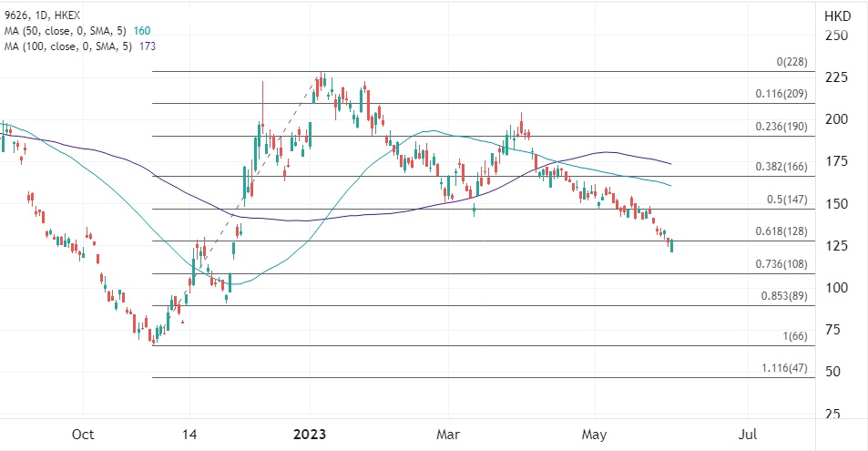The height and width of the screenshot is (451, 868).
Task: Click the Oct marker on time axis
Action: [83, 435]
